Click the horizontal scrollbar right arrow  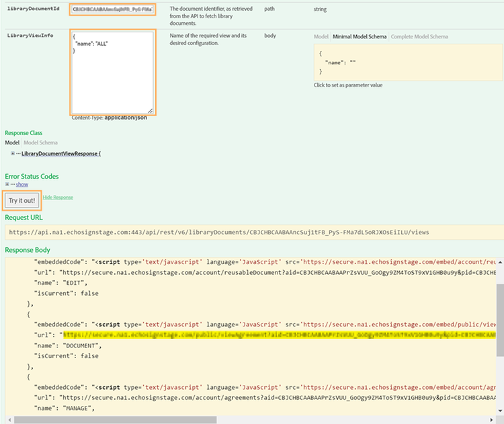coord(491,419)
